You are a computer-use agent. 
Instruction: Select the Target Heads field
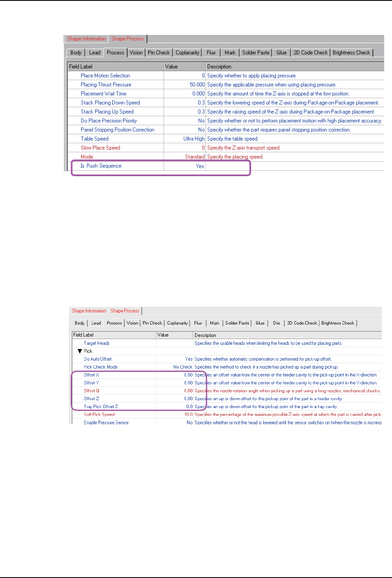coord(96,343)
